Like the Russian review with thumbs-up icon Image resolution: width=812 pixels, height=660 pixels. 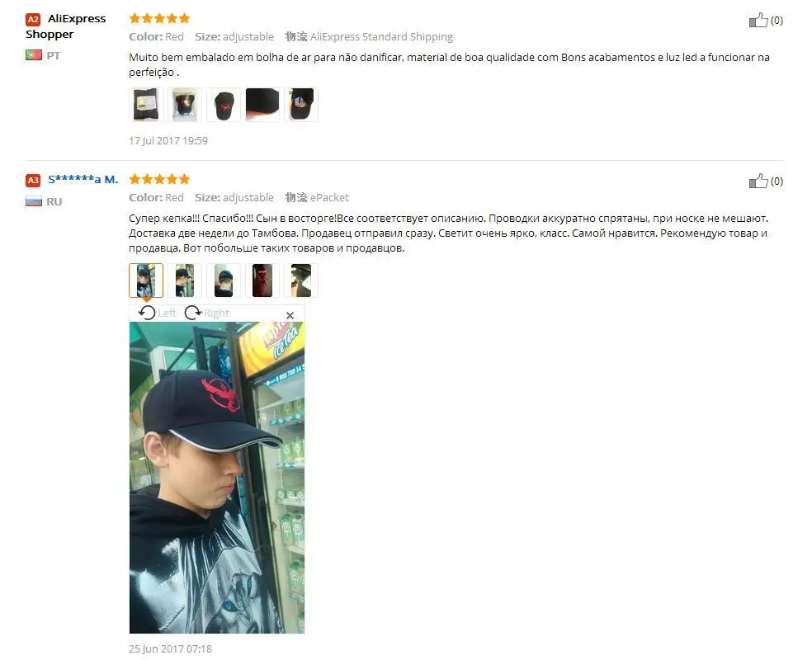(x=758, y=181)
